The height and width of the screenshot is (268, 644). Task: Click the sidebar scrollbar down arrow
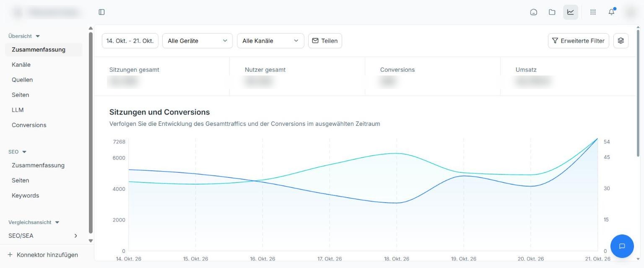pos(91,241)
